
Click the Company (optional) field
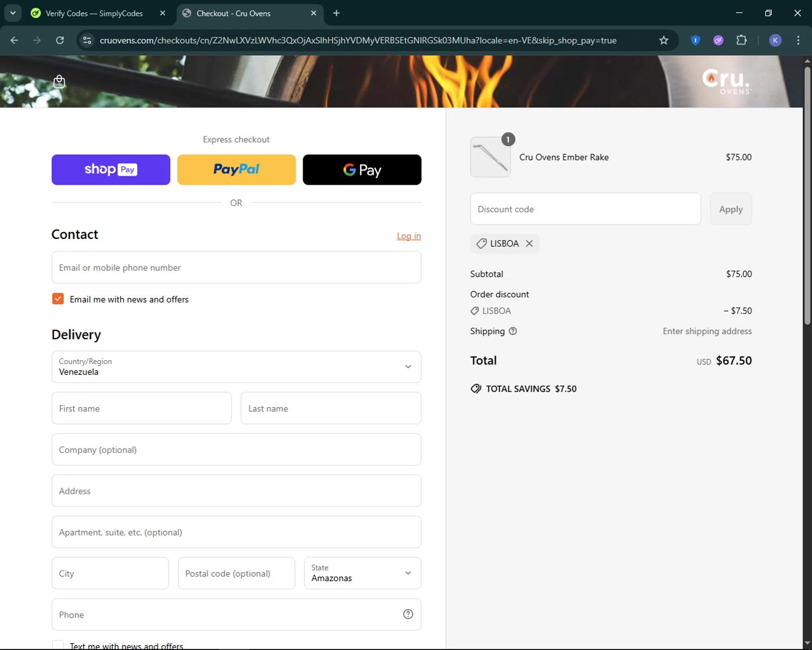[x=237, y=450]
